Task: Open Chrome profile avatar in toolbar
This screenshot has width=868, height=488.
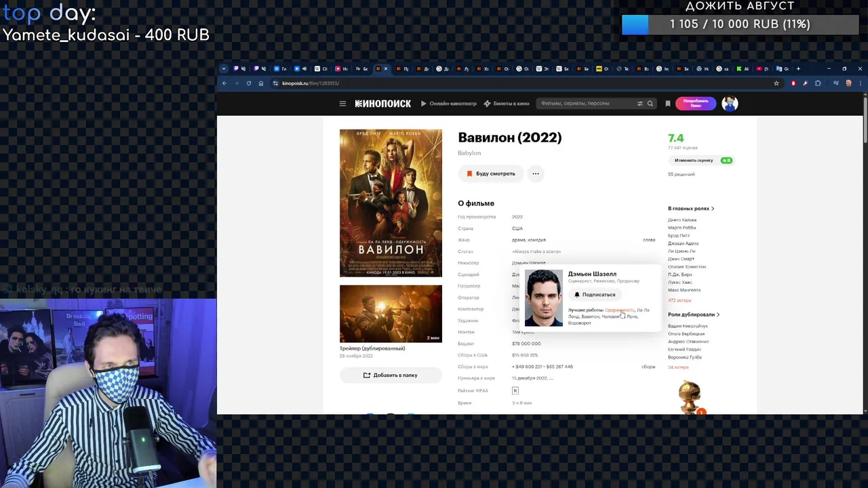Action: click(x=848, y=83)
